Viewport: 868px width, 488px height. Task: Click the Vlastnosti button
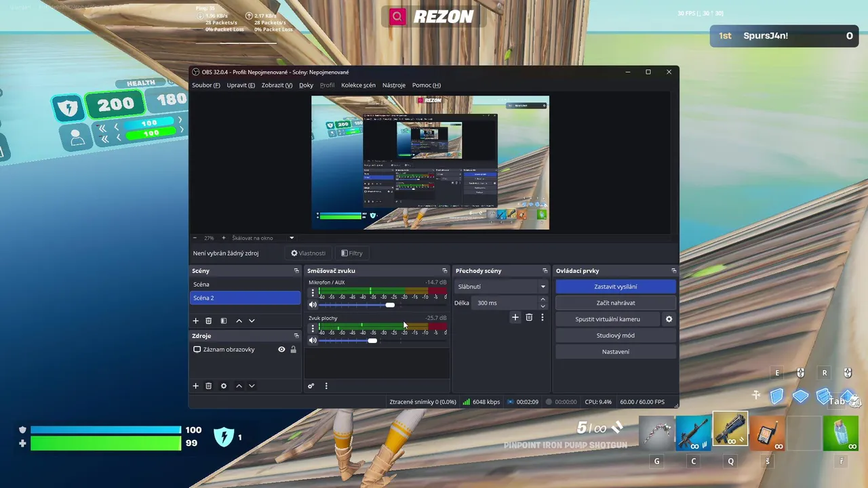point(309,253)
